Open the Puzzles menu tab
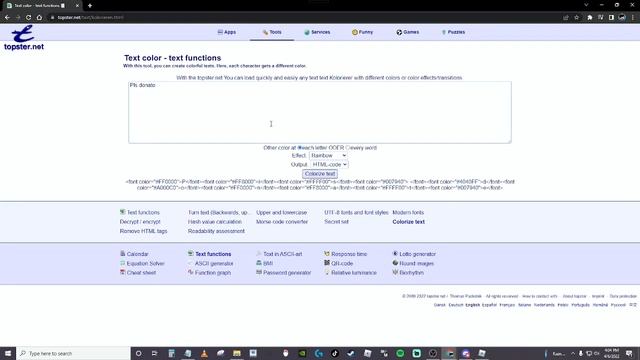The width and height of the screenshot is (640, 360). point(453,32)
